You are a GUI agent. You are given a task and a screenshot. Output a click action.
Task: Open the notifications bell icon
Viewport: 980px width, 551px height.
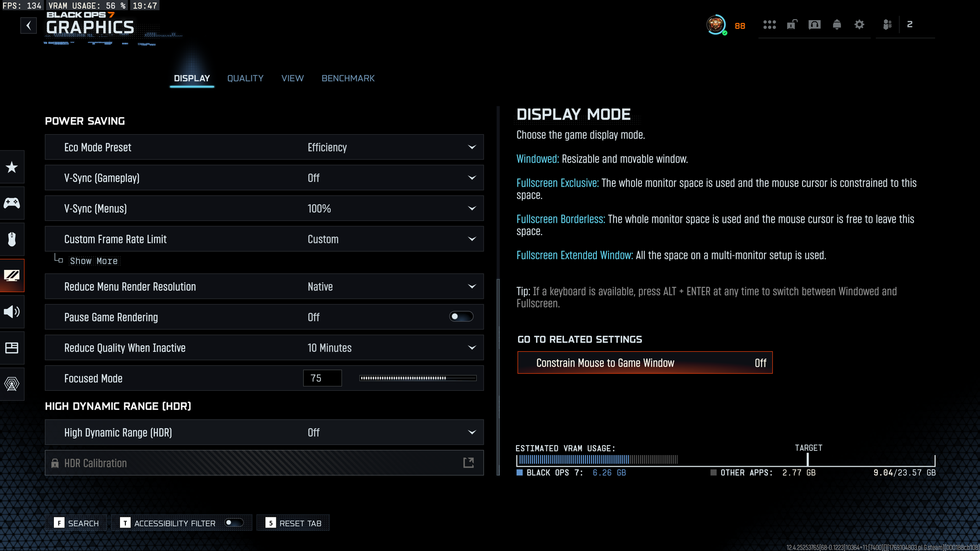pyautogui.click(x=837, y=24)
